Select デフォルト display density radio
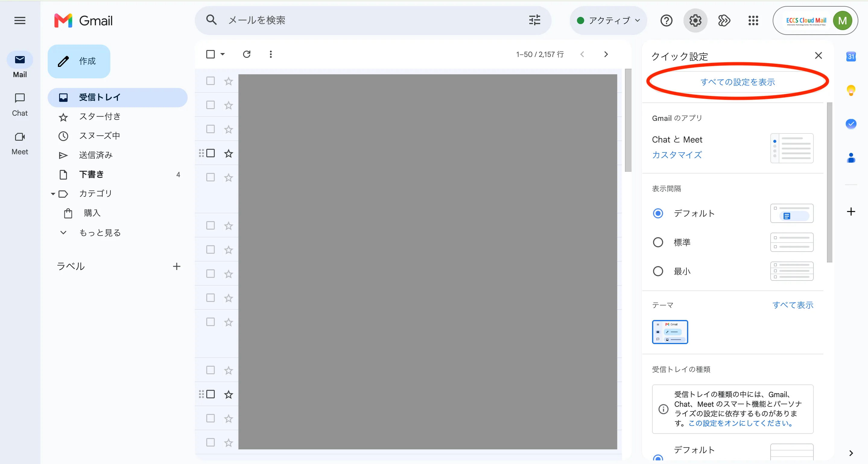Viewport: 868px width, 464px height. point(658,214)
